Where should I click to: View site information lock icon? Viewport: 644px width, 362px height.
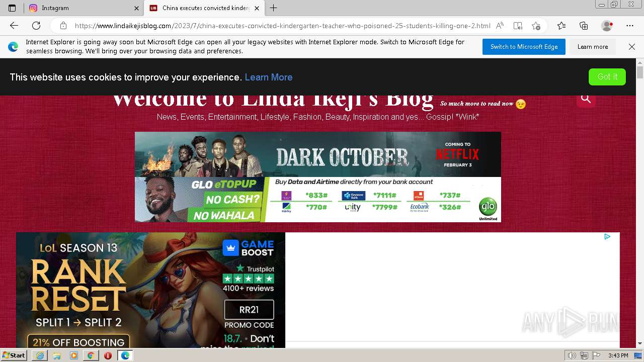point(63,26)
